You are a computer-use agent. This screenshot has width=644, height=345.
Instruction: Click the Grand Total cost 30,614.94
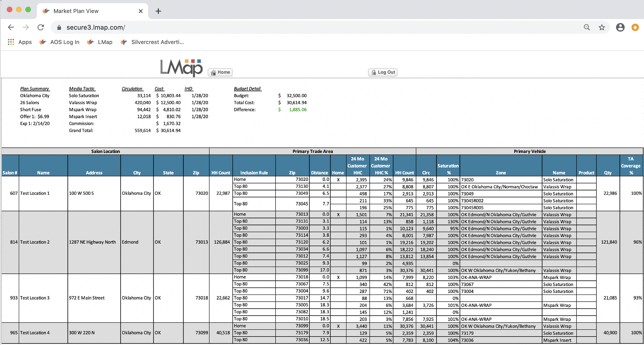point(170,131)
